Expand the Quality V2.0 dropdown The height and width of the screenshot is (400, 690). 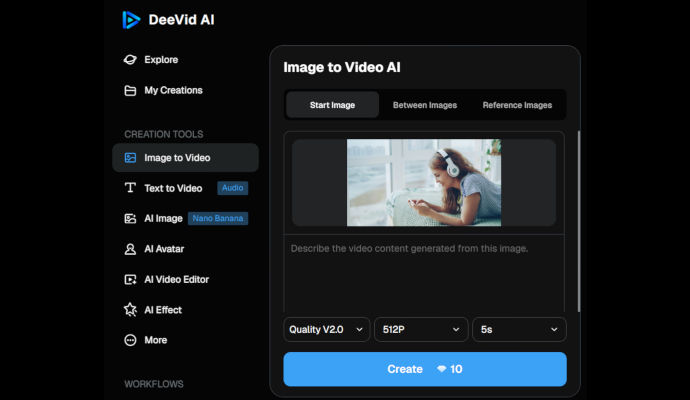(326, 329)
